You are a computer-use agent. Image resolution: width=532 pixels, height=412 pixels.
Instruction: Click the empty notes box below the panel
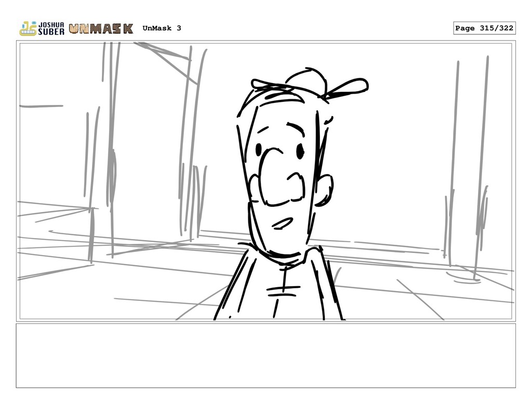pos(265,356)
